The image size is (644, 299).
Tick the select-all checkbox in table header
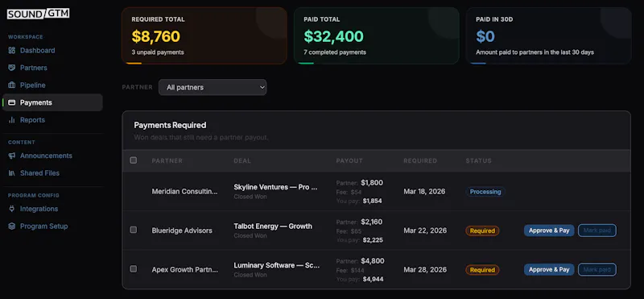[x=134, y=160]
